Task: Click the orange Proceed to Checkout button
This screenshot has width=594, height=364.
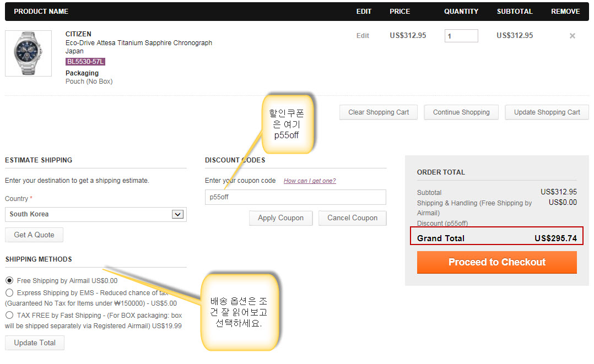Action: click(x=496, y=262)
